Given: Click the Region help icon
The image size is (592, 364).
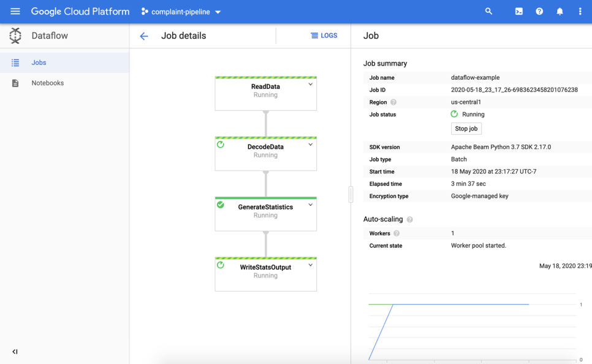Looking at the screenshot, I should [x=393, y=102].
